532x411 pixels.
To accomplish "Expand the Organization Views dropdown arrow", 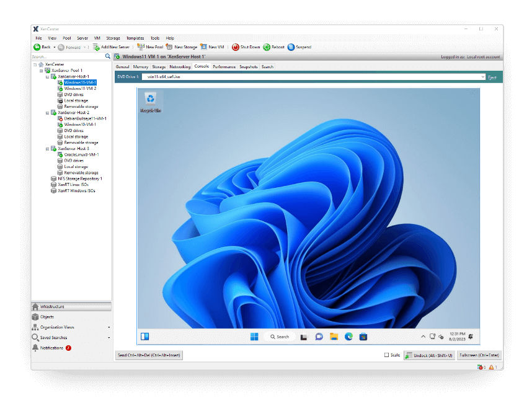I will 109,327.
